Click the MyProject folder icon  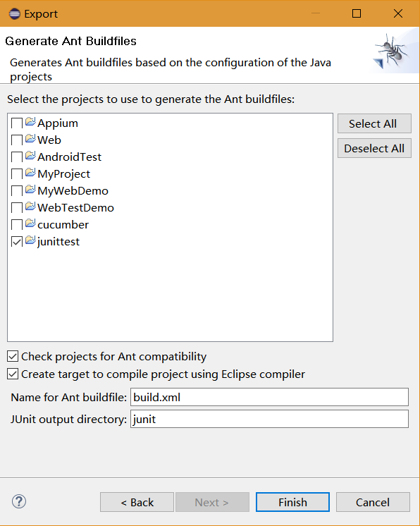tap(30, 173)
